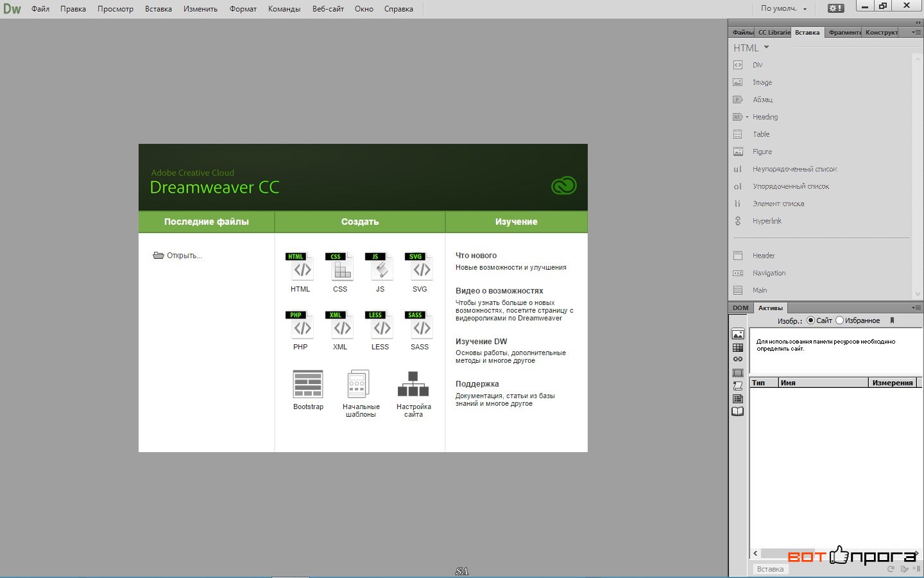Screen dimensions: 924x578
Task: Open the Что нового link
Action: (x=476, y=256)
